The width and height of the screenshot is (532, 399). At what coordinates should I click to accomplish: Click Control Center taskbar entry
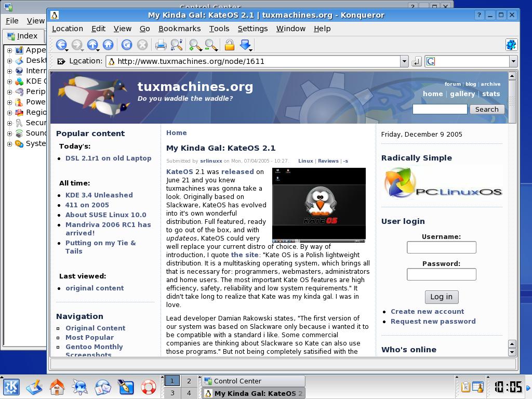tap(254, 381)
